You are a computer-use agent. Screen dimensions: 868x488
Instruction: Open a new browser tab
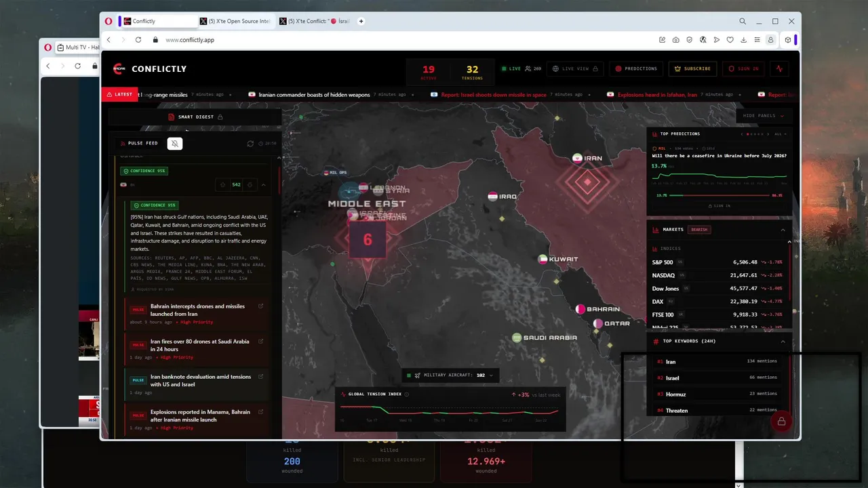click(x=361, y=21)
